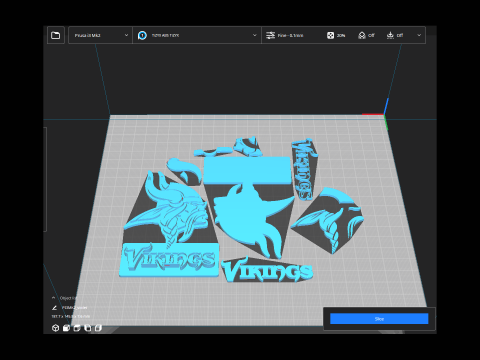
Task: Switch to 3D perspective view cube icon
Action: click(56, 328)
